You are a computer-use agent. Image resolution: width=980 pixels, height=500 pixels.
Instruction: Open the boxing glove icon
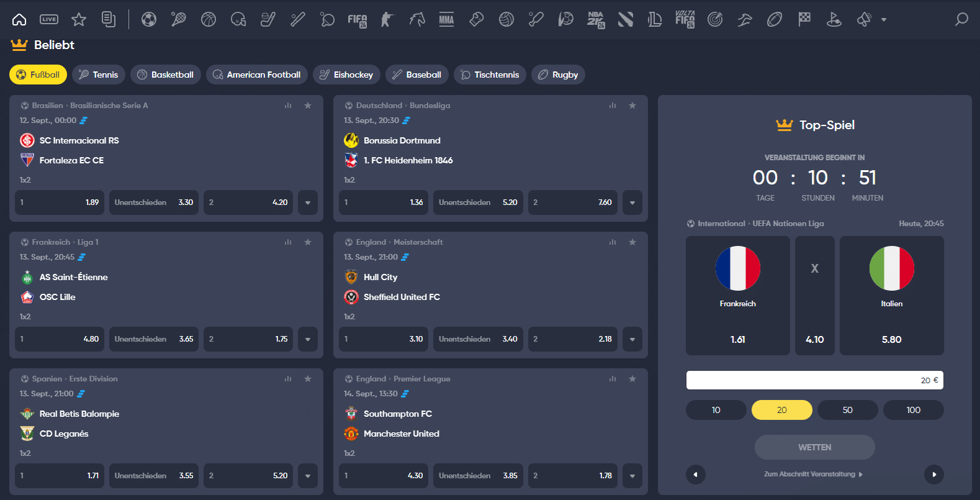(477, 20)
